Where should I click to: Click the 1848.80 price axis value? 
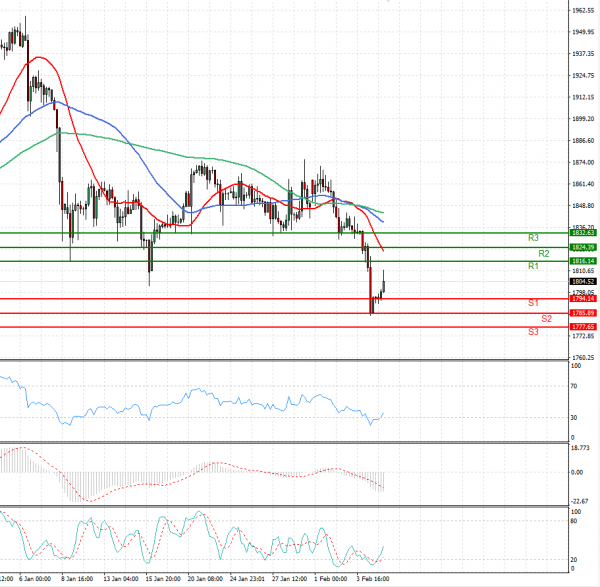pyautogui.click(x=583, y=206)
